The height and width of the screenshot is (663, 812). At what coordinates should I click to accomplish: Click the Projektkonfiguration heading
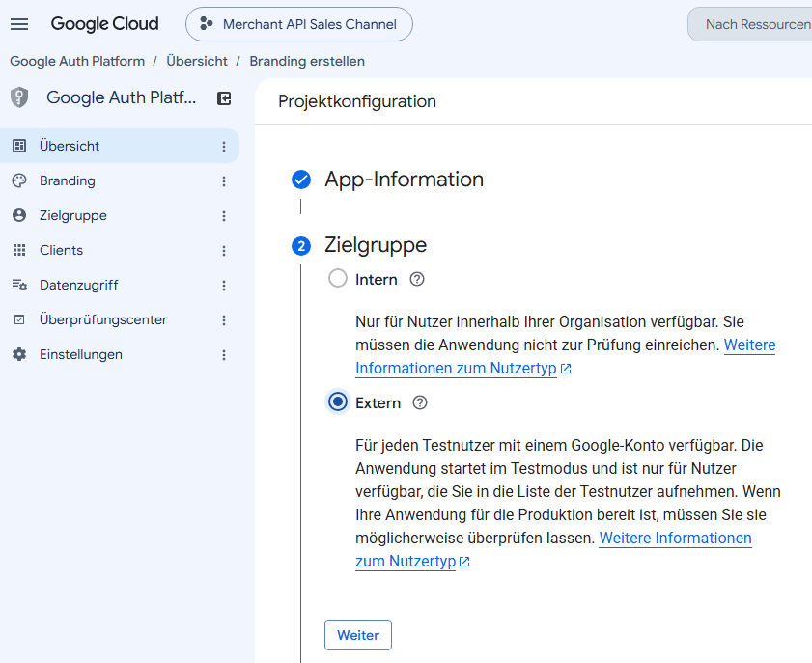(357, 101)
